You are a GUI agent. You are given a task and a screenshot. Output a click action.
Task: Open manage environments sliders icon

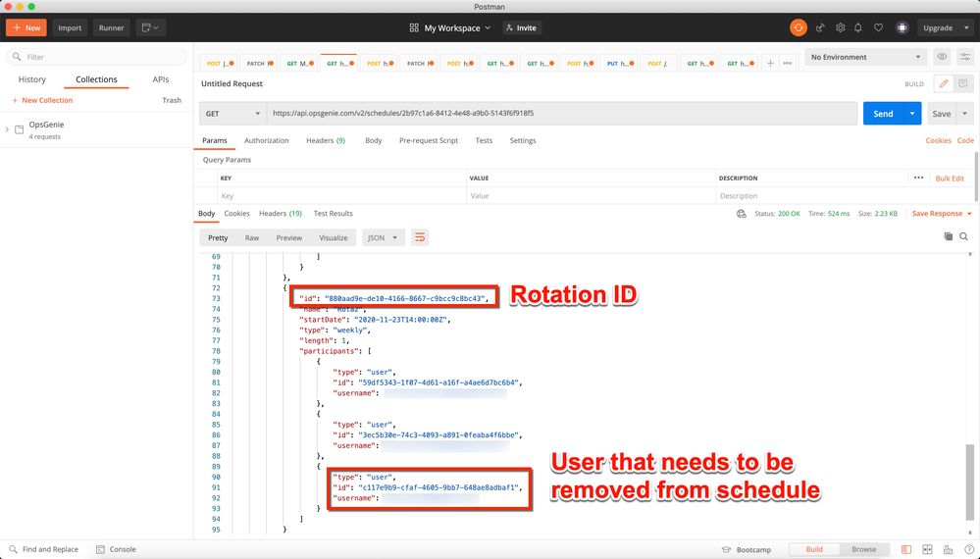[x=965, y=57]
